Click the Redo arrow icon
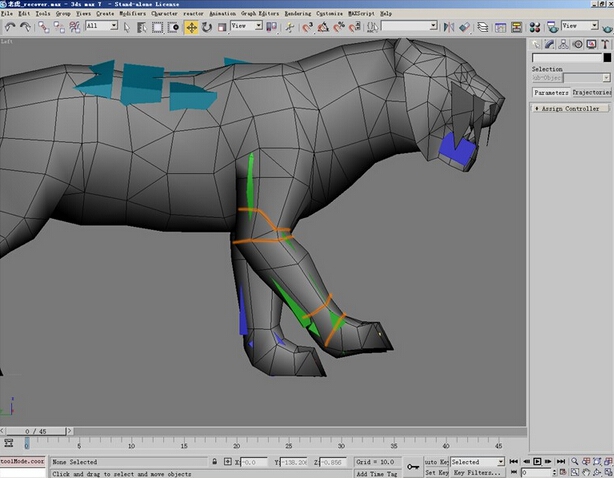This screenshot has height=478, width=614. point(25,27)
